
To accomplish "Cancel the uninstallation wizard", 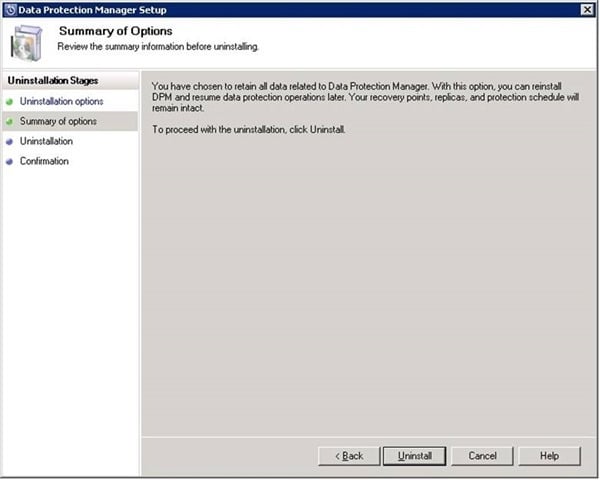I will click(482, 456).
